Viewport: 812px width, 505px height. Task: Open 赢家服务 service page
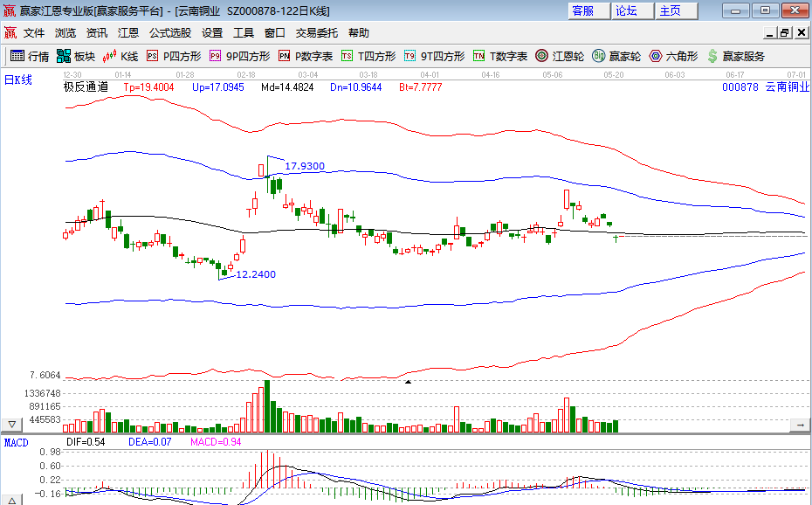736,56
